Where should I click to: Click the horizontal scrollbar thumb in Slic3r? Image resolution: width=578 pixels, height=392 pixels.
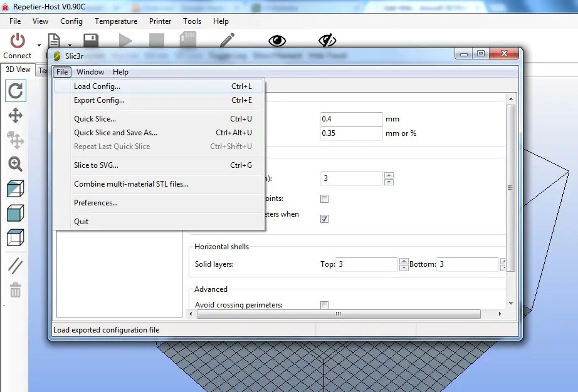pyautogui.click(x=339, y=314)
